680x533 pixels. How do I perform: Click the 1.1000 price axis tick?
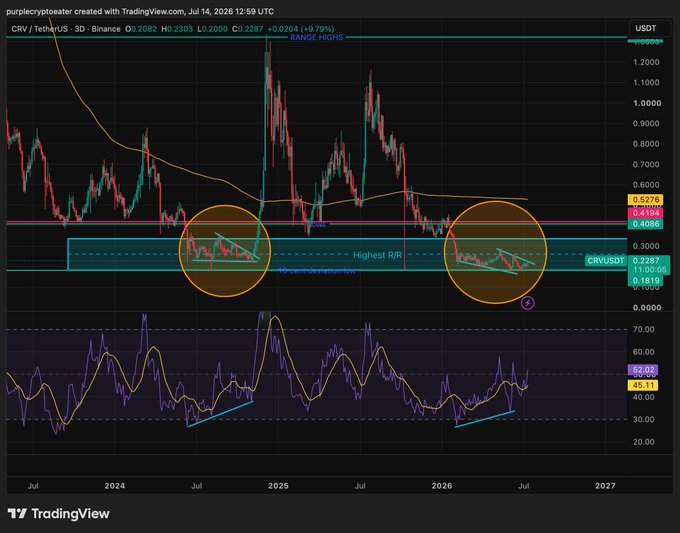coord(646,82)
